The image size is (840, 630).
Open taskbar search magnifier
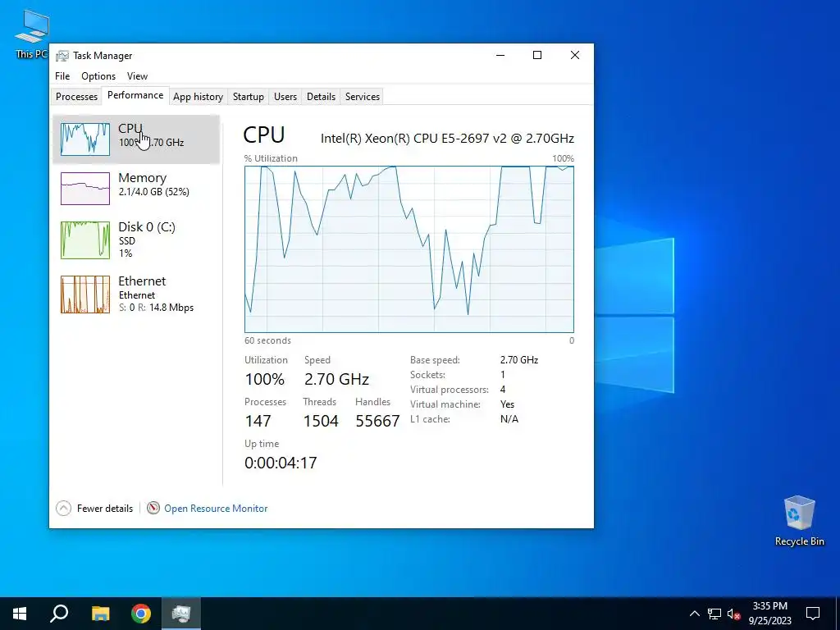pyautogui.click(x=59, y=614)
